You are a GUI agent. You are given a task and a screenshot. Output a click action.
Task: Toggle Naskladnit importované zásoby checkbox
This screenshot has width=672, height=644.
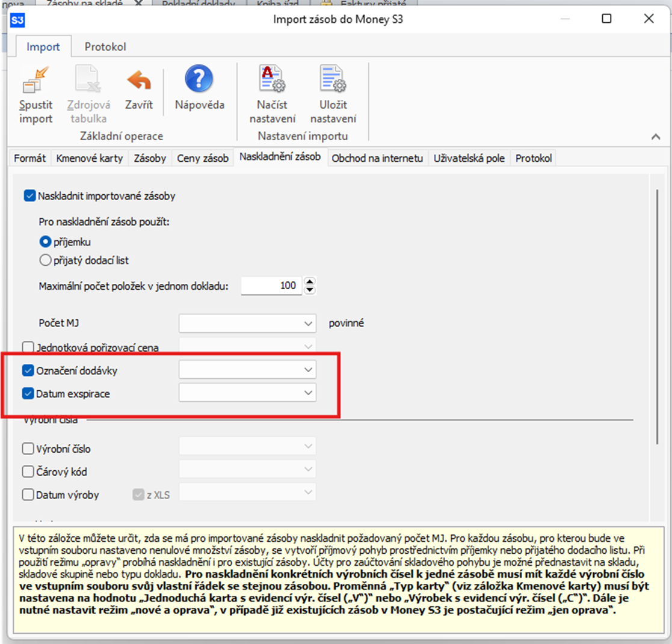pos(29,196)
